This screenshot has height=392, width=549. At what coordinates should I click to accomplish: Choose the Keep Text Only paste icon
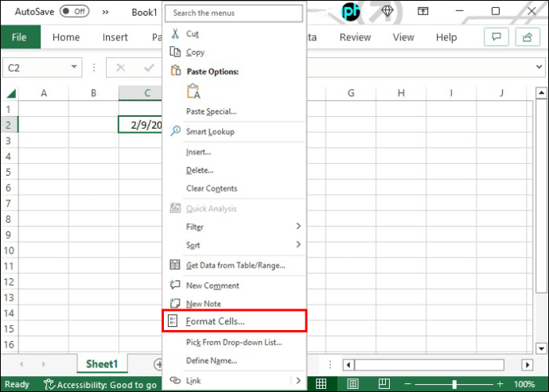click(193, 91)
